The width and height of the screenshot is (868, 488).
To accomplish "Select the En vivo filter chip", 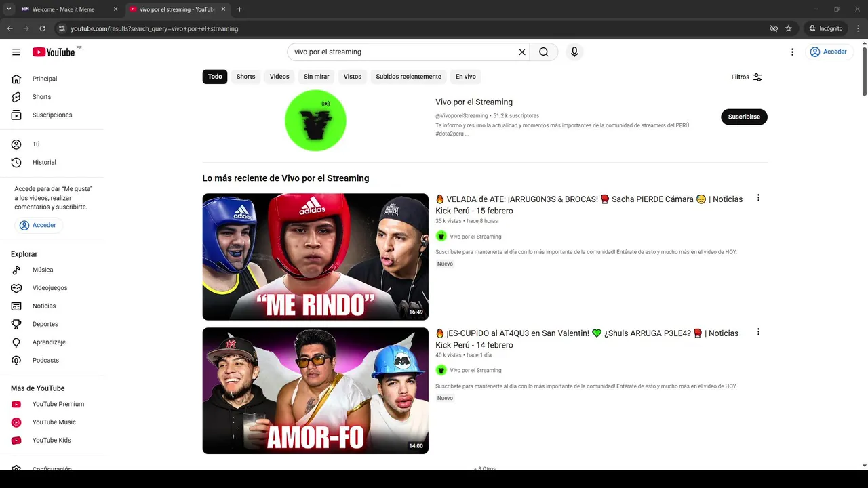I will click(x=465, y=77).
